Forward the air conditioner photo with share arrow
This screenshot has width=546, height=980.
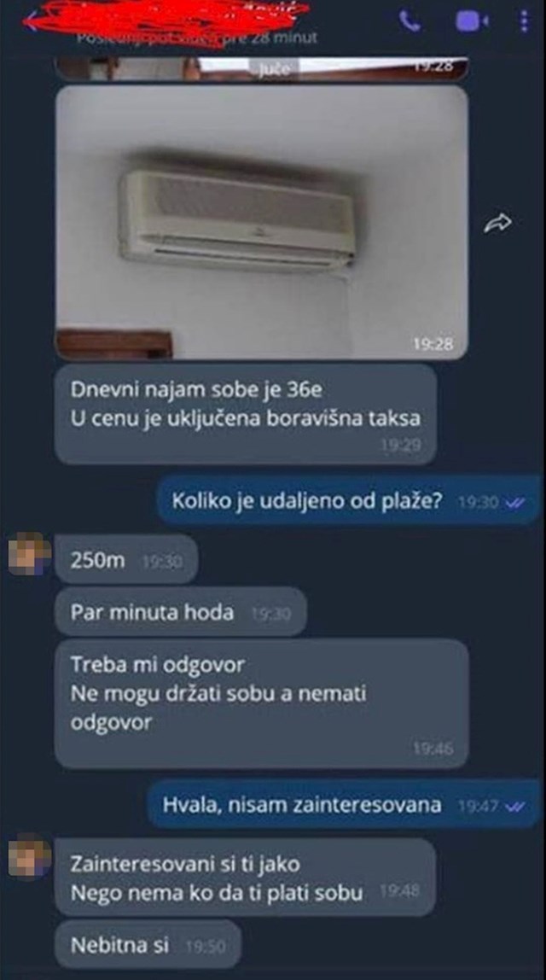coord(498,223)
